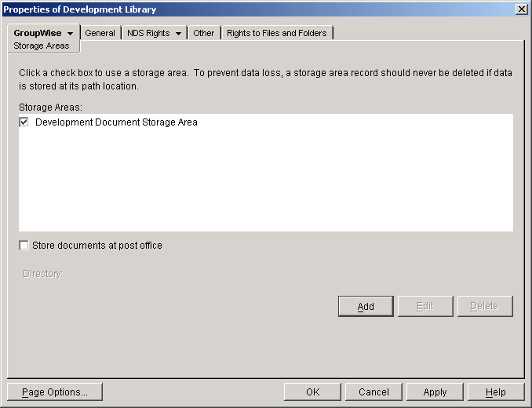The height and width of the screenshot is (408, 532).
Task: Click the disabled Delete button
Action: 485,306
